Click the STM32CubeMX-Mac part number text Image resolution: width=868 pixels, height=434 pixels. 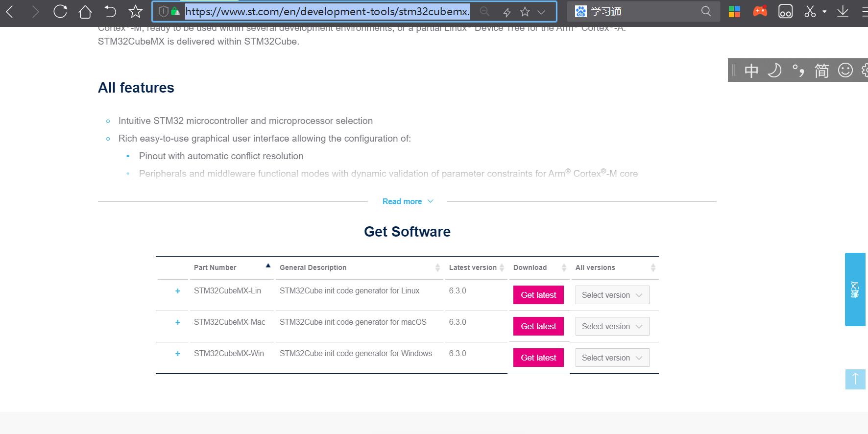tap(230, 322)
